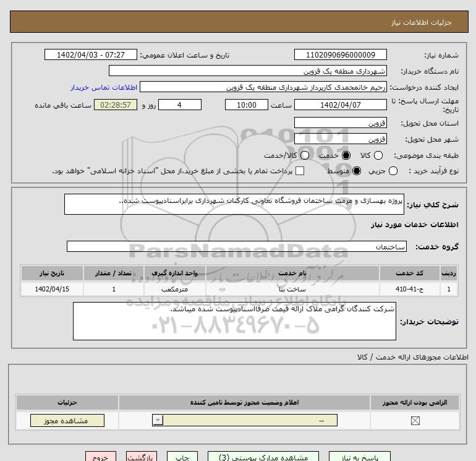Click the announcement date field 1402/04/03 - 07:27
The image size is (476, 461).
click(x=91, y=54)
